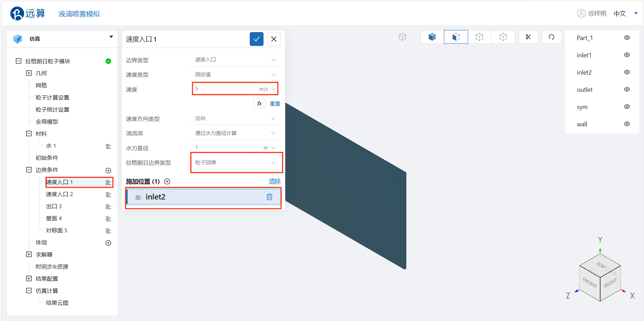Toggle visibility of outlet
The height and width of the screenshot is (321, 644).
(627, 89)
